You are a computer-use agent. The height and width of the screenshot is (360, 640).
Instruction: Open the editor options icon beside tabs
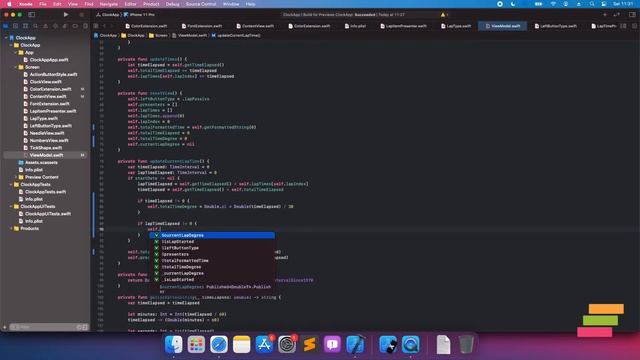click(x=623, y=26)
